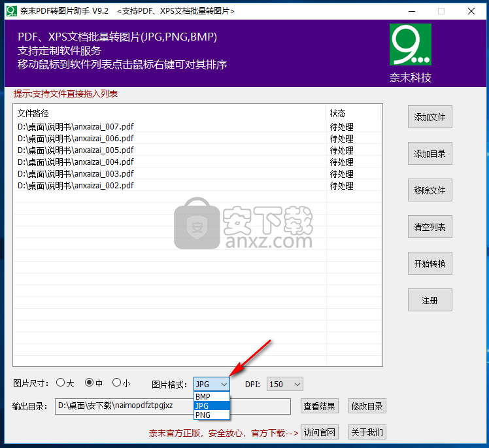Open the official site via 访问官网
This screenshot has height=448, width=489.
point(319,432)
